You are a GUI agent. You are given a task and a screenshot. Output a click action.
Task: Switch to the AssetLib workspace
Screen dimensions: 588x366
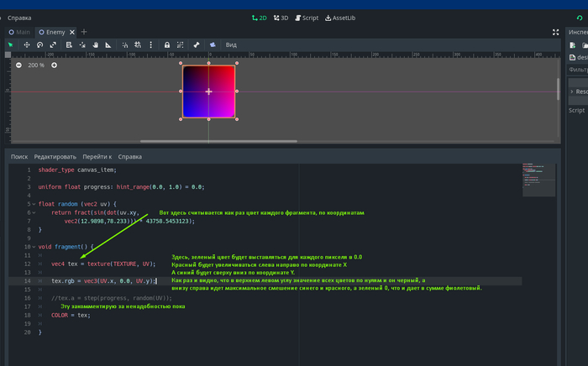tap(340, 18)
